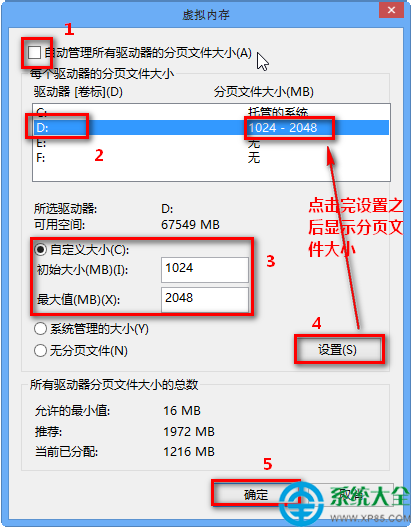Image resolution: width=413 pixels, height=529 pixels.
Task: Click the 1024 - 2048 paging size entry
Action: pyautogui.click(x=283, y=128)
